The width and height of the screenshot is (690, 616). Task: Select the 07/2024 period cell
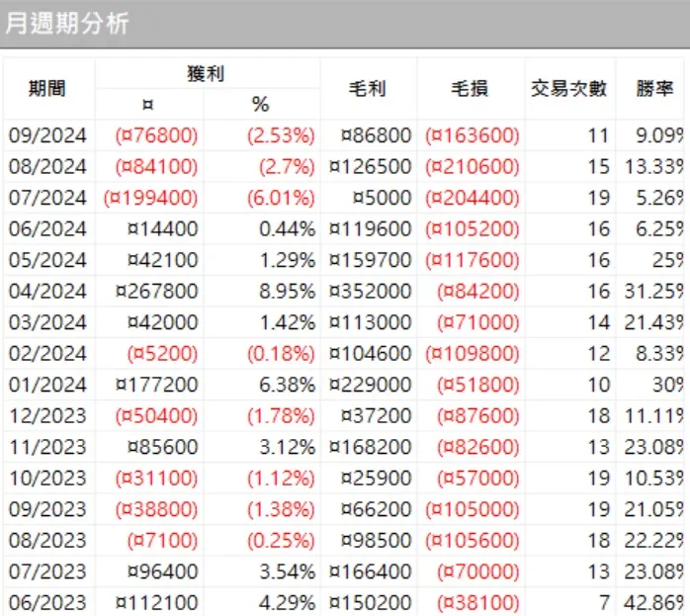pyautogui.click(x=47, y=198)
